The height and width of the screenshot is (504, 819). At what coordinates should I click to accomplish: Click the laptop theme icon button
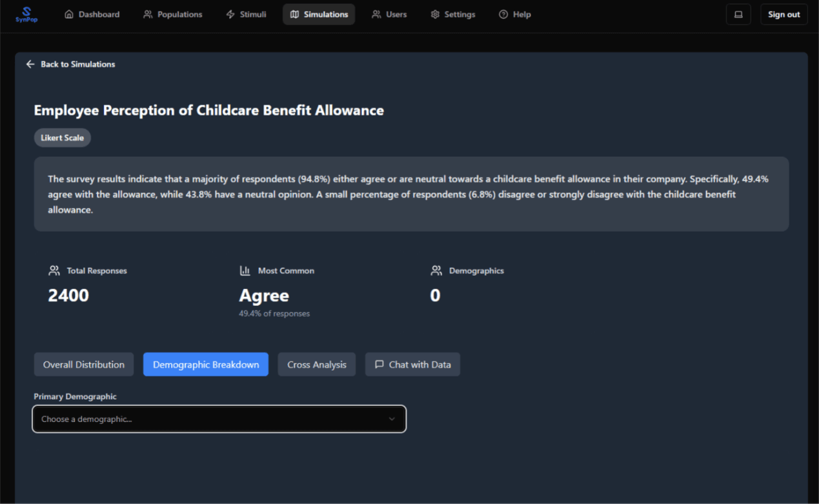(738, 14)
